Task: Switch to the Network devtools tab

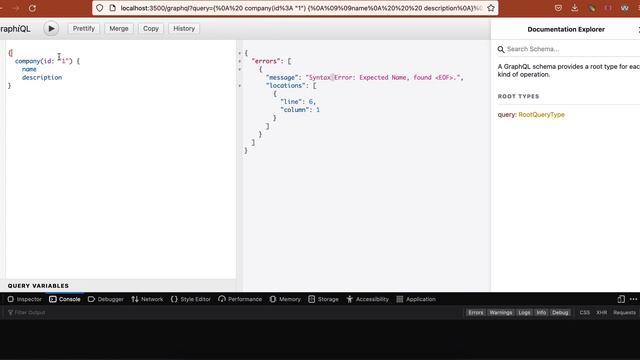Action: coord(147,299)
